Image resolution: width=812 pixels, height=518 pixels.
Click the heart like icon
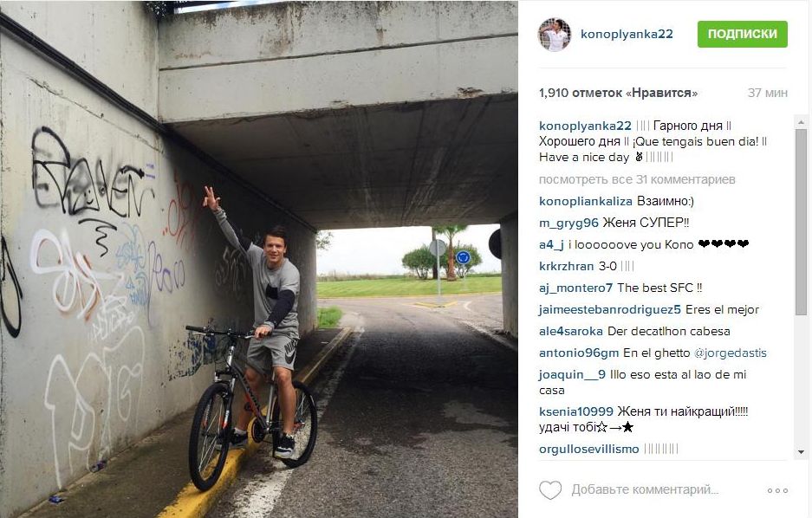(550, 489)
